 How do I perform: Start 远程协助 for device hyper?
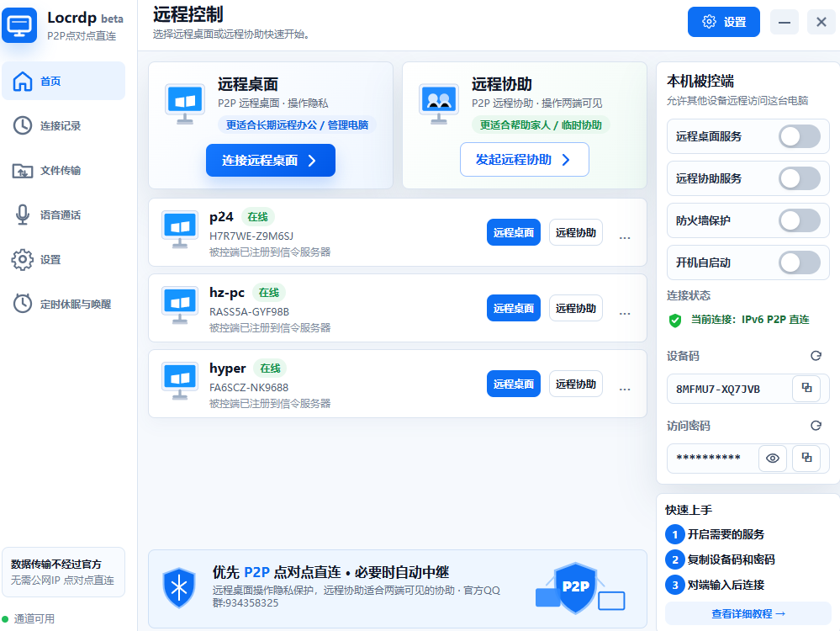[576, 384]
